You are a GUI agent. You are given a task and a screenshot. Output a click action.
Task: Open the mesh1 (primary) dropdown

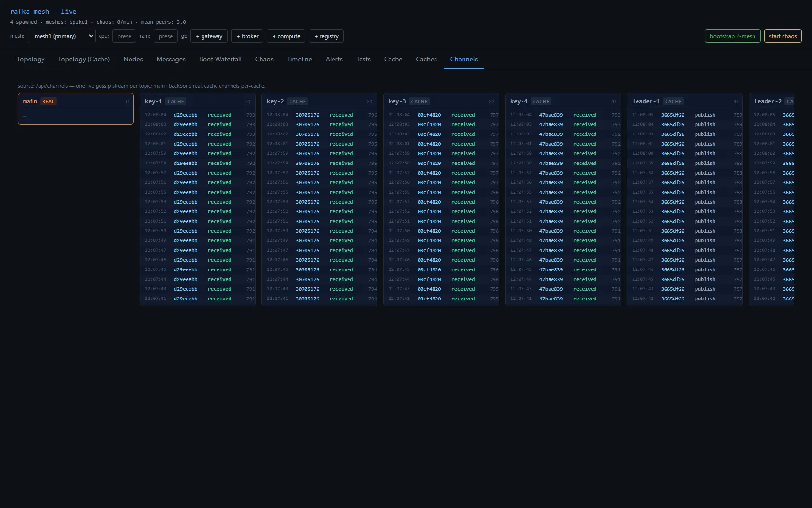(61, 36)
